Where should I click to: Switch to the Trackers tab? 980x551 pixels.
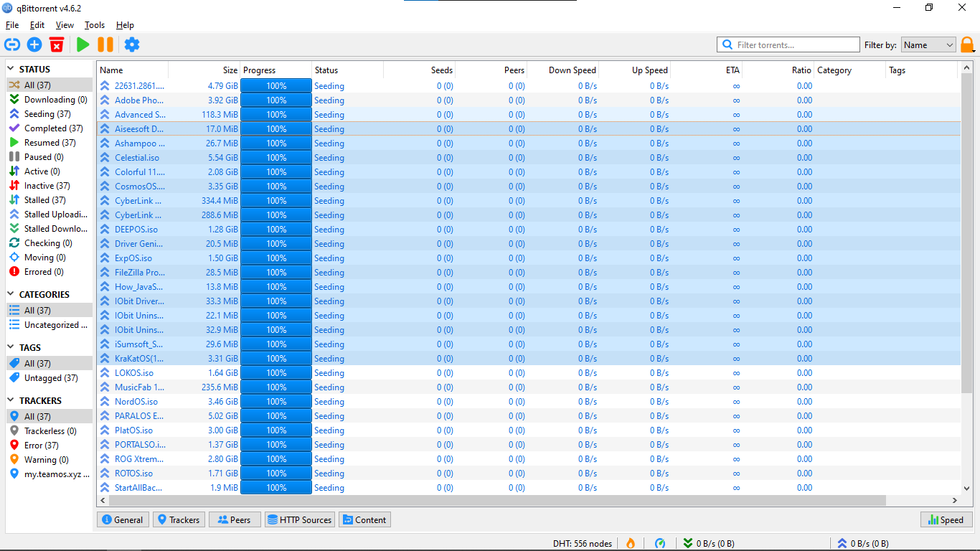coord(179,520)
